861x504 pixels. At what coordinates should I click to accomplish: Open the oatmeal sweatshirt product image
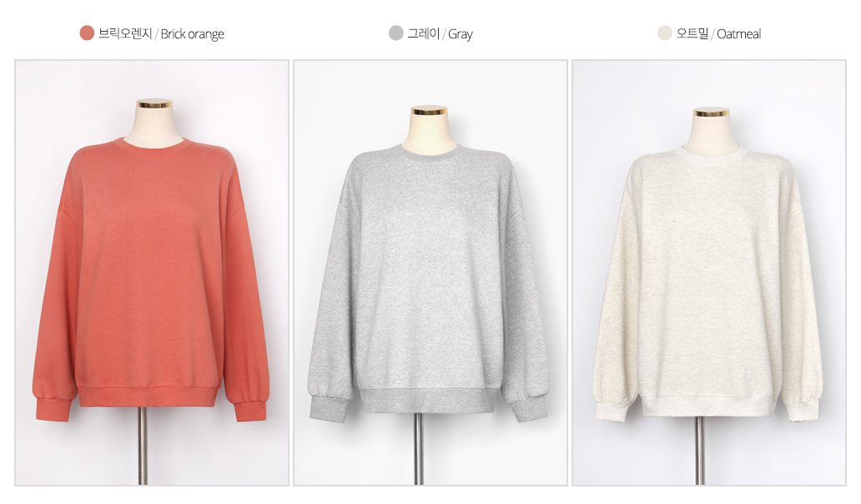click(709, 273)
